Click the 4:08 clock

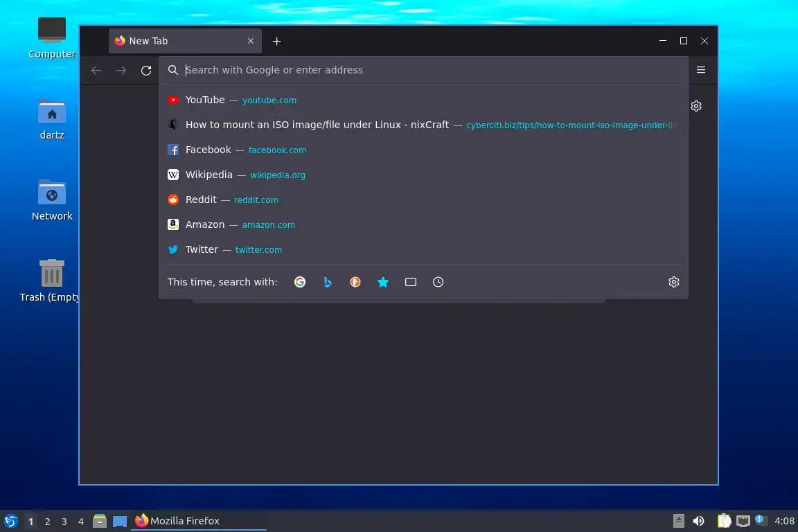[x=784, y=521]
